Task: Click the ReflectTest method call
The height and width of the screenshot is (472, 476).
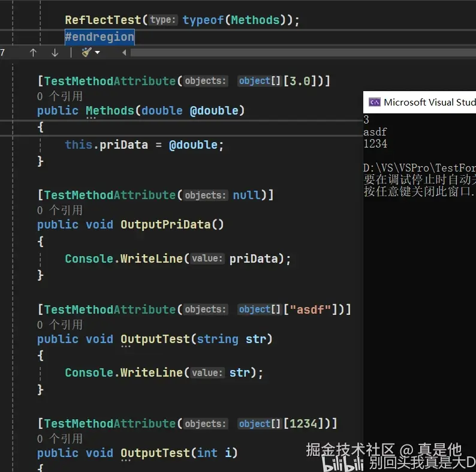Action: [x=103, y=20]
